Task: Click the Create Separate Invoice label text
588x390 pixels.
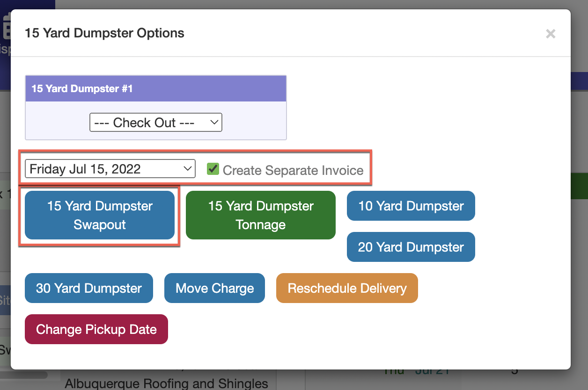Action: point(293,170)
